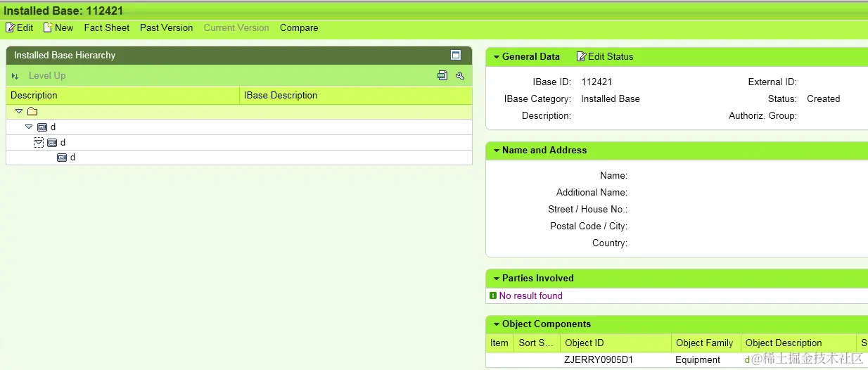This screenshot has width=868, height=370.
Task: Select the IBase Description column header
Action: (356, 95)
